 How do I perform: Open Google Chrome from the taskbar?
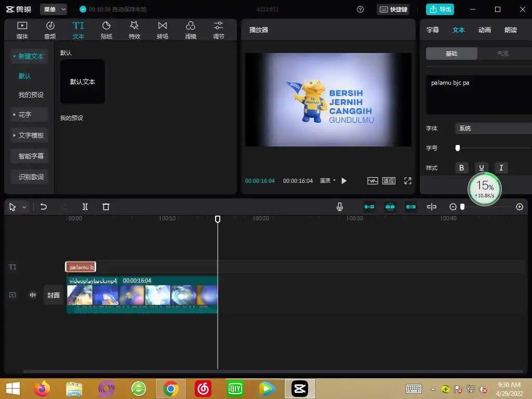170,389
